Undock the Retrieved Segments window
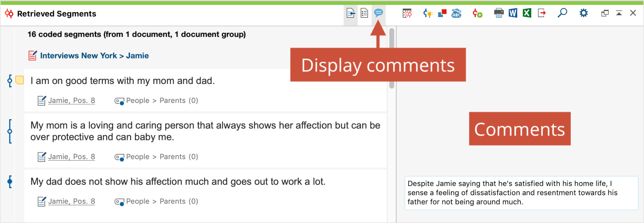644x223 pixels. [x=605, y=13]
